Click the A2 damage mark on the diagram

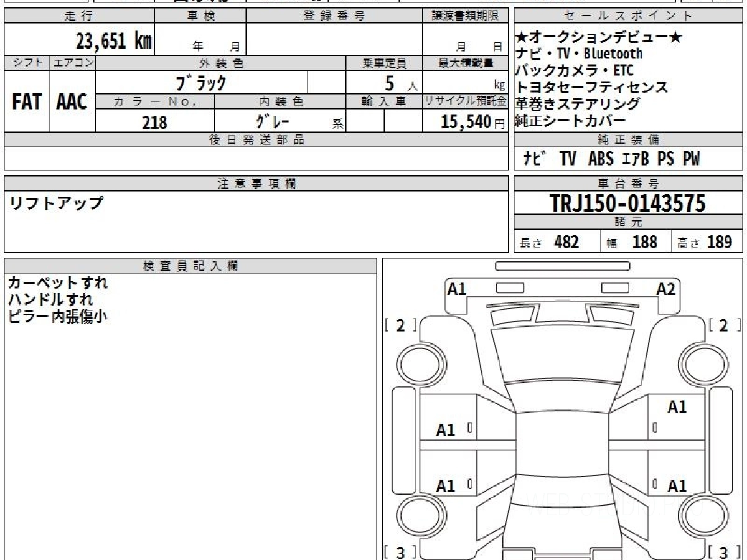coord(666,289)
